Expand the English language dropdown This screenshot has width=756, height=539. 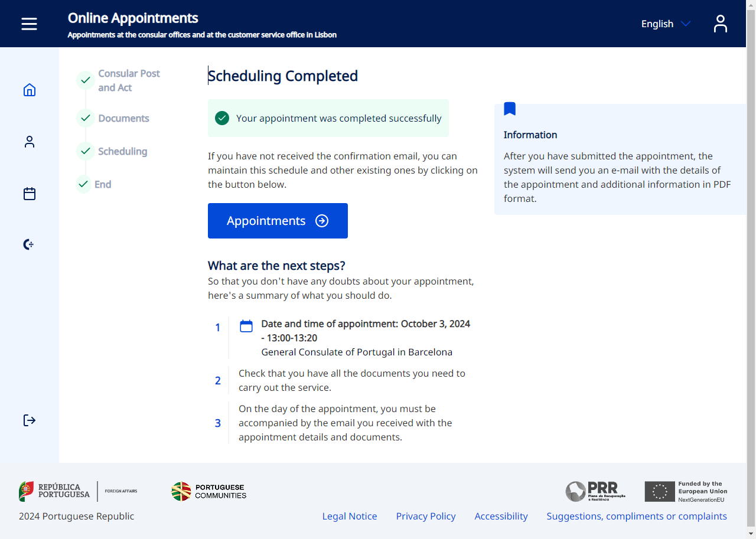pyautogui.click(x=666, y=24)
